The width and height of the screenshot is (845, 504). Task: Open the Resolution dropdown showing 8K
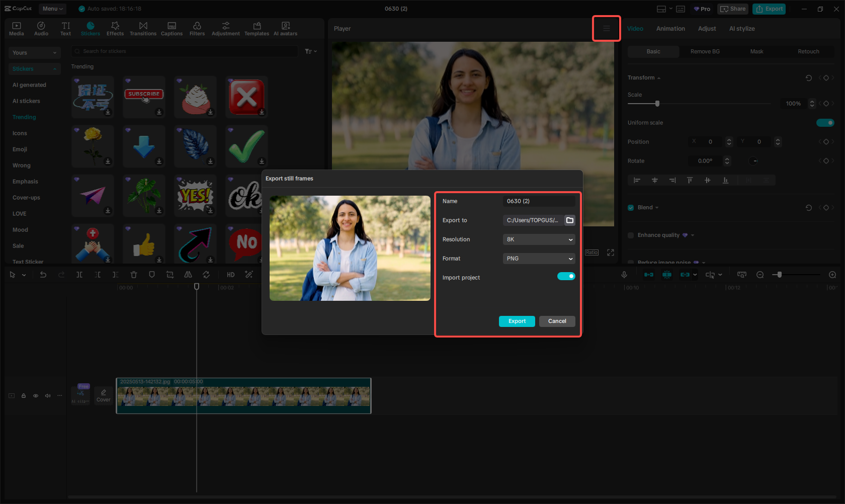pyautogui.click(x=539, y=239)
